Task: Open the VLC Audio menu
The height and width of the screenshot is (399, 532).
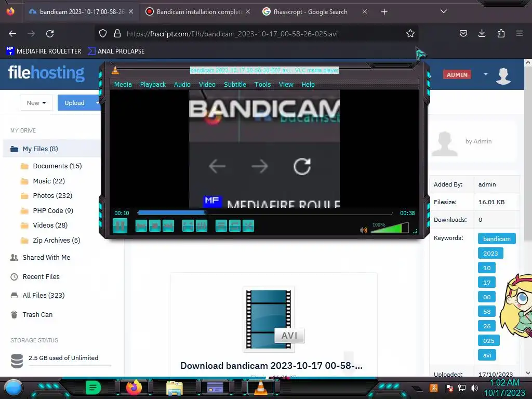Action: [x=182, y=85]
